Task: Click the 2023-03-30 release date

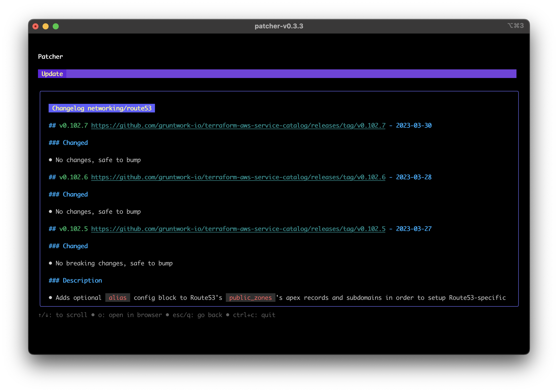Action: (x=414, y=125)
